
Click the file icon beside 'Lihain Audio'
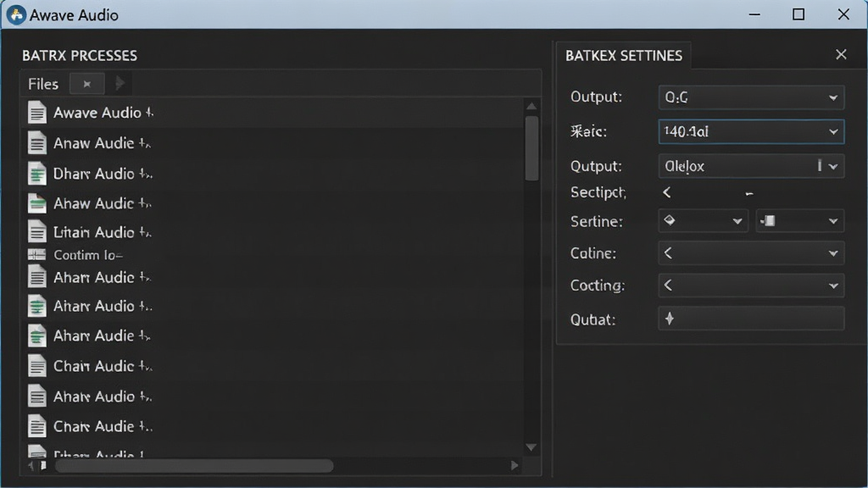(x=37, y=232)
